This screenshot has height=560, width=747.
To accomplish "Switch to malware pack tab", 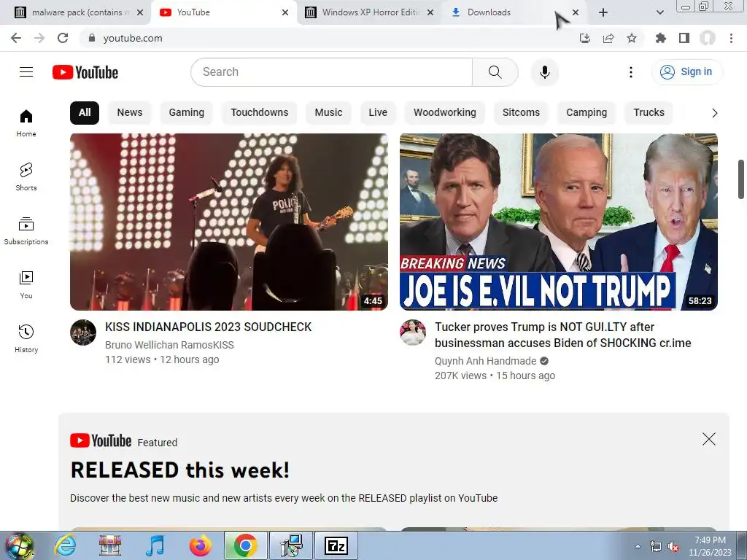I will click(79, 12).
